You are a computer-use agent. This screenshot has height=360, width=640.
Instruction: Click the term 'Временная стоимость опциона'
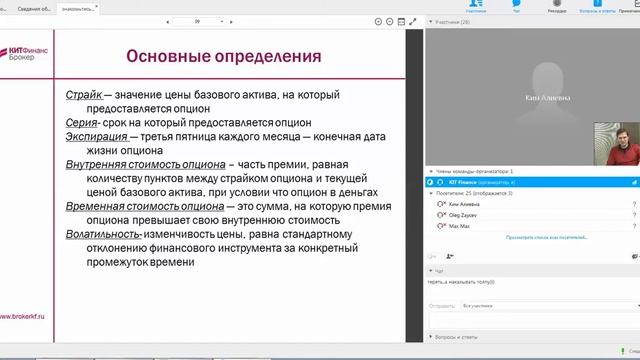[x=145, y=207]
